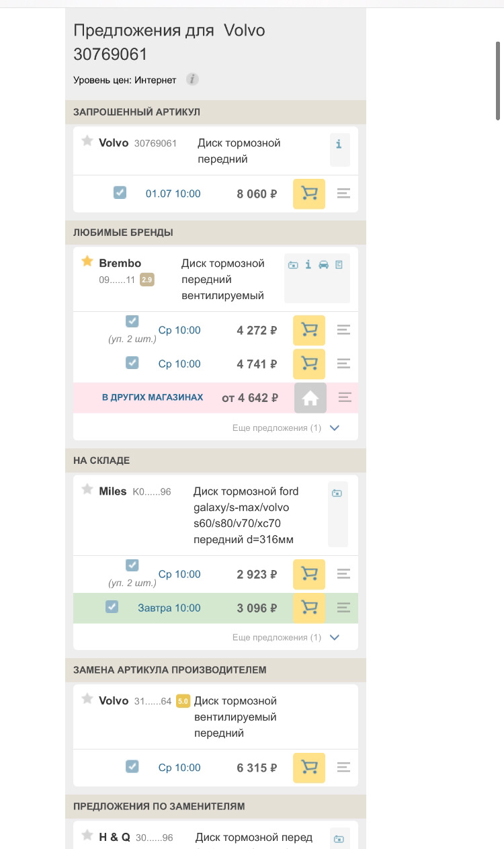Open options menu for Miles 2 923 ₽ row
Viewport: 504px width, 849px height.
pos(344,574)
